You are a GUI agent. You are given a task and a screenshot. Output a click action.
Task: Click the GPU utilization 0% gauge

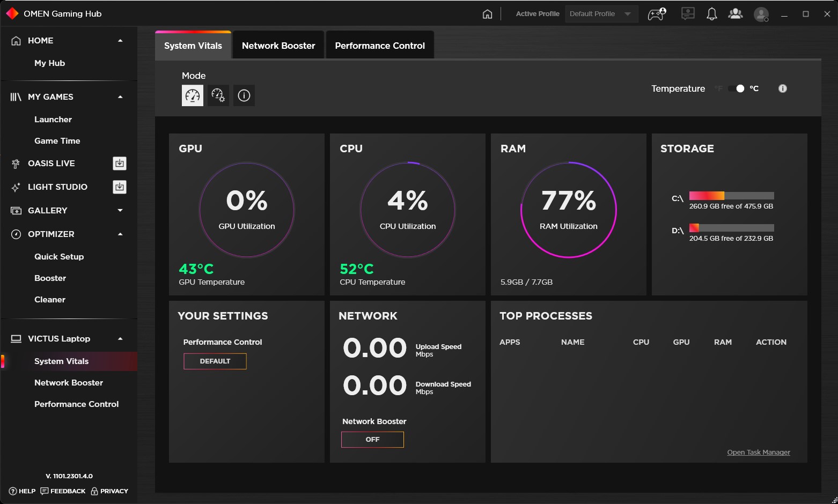click(247, 210)
